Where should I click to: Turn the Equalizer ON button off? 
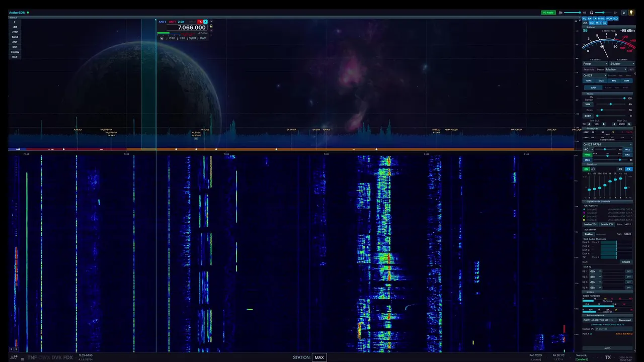(586, 169)
